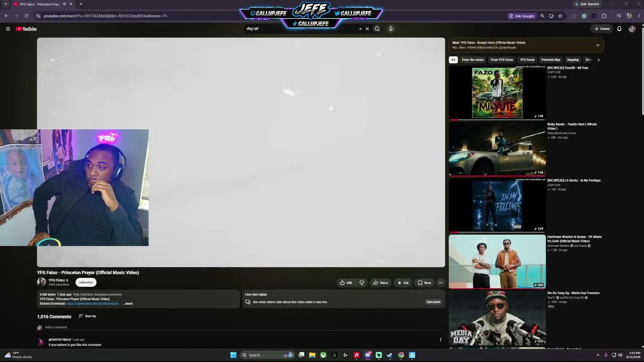The image size is (644, 362).
Task: Show hidden system tray icons
Action: [598, 355]
